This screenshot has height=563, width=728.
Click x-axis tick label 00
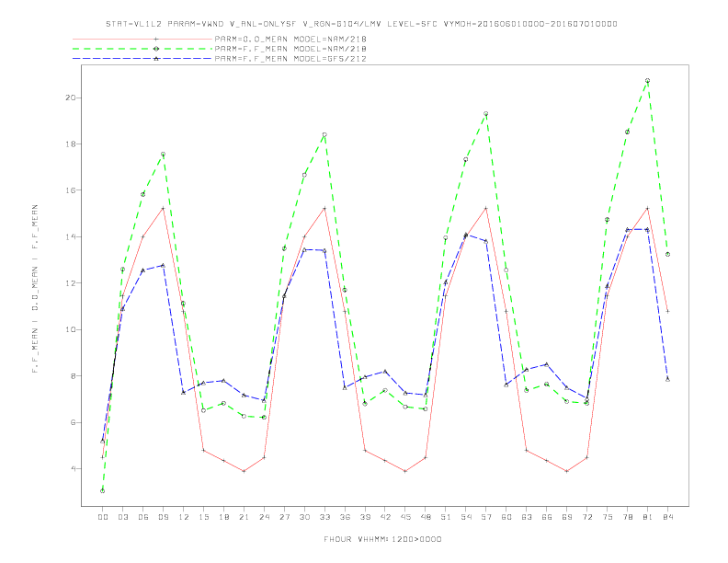tap(103, 517)
